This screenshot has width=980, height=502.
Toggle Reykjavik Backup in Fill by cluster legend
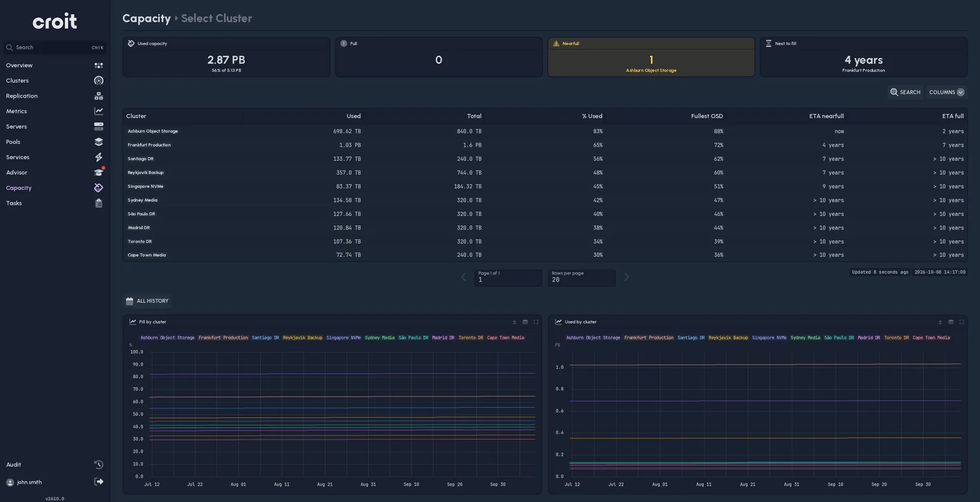[x=303, y=338]
